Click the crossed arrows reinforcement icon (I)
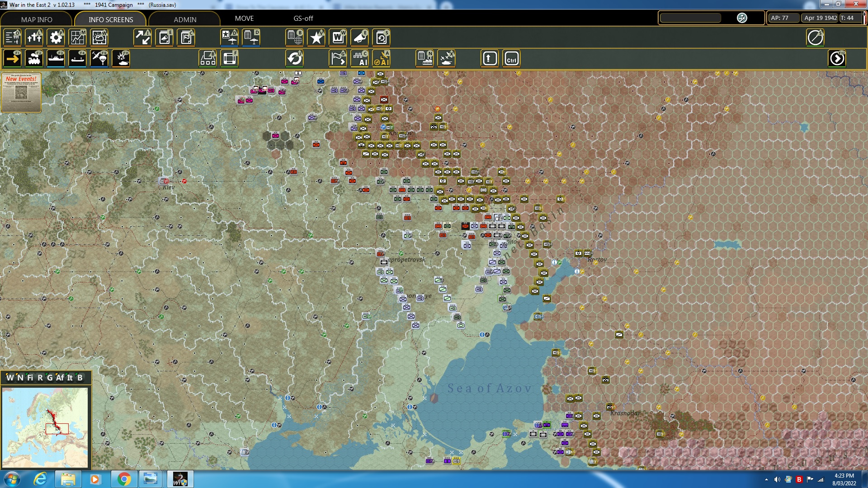Screen dimensions: 868x488 [143, 38]
